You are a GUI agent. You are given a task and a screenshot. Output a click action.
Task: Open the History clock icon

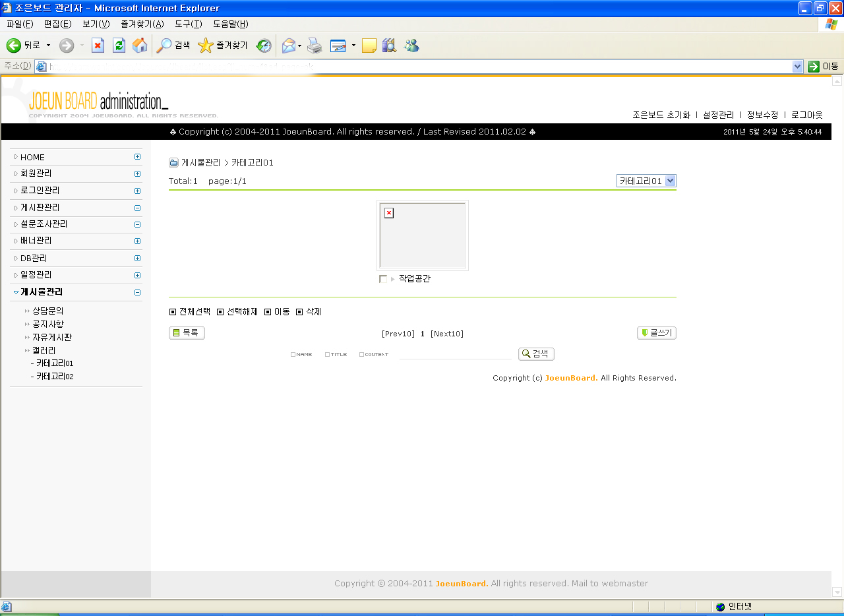264,46
